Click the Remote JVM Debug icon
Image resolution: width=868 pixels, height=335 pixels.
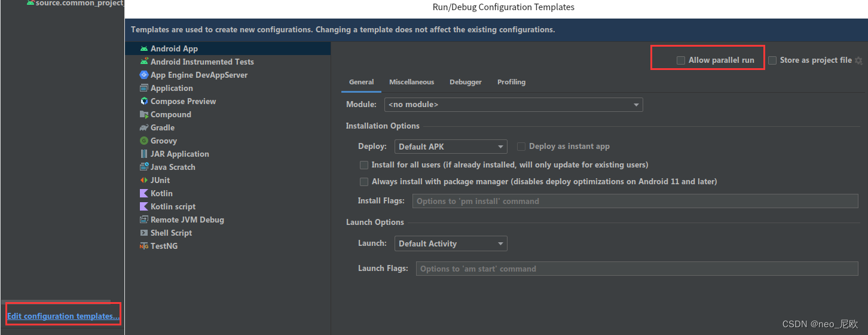pyautogui.click(x=144, y=220)
